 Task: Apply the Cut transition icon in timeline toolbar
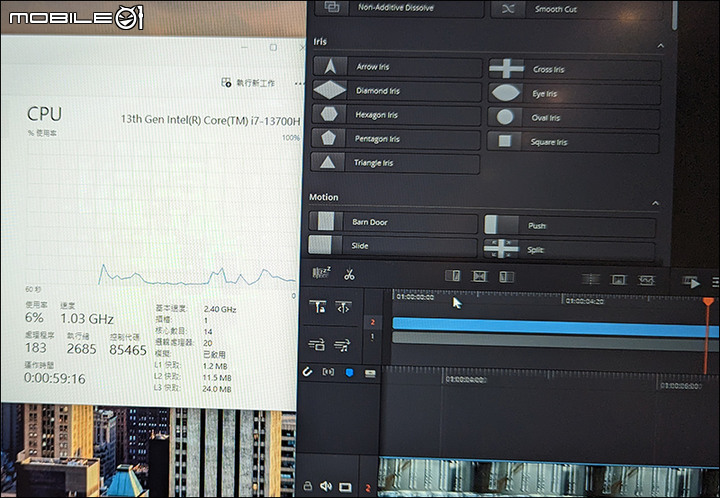coord(453,275)
